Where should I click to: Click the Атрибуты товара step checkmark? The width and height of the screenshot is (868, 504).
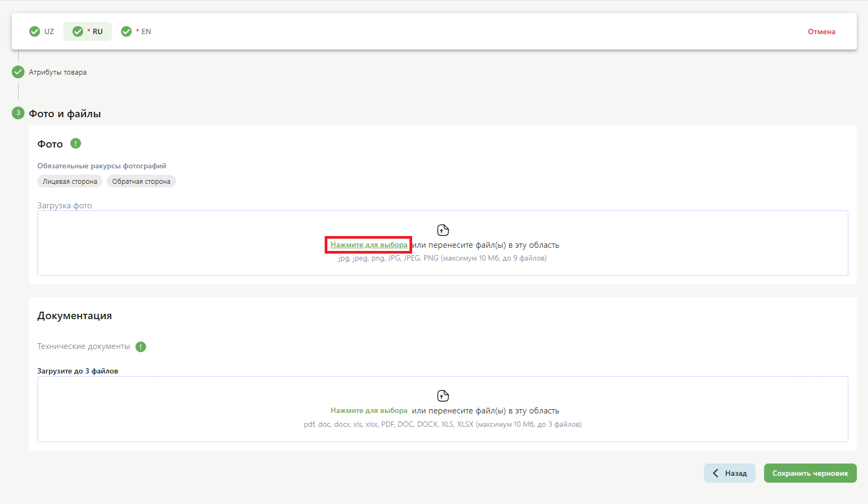click(x=18, y=72)
